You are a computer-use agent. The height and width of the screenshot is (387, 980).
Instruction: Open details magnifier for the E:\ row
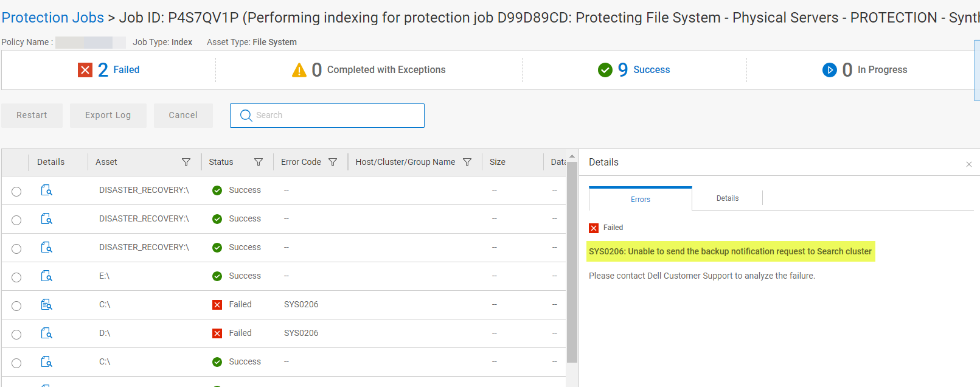click(46, 276)
